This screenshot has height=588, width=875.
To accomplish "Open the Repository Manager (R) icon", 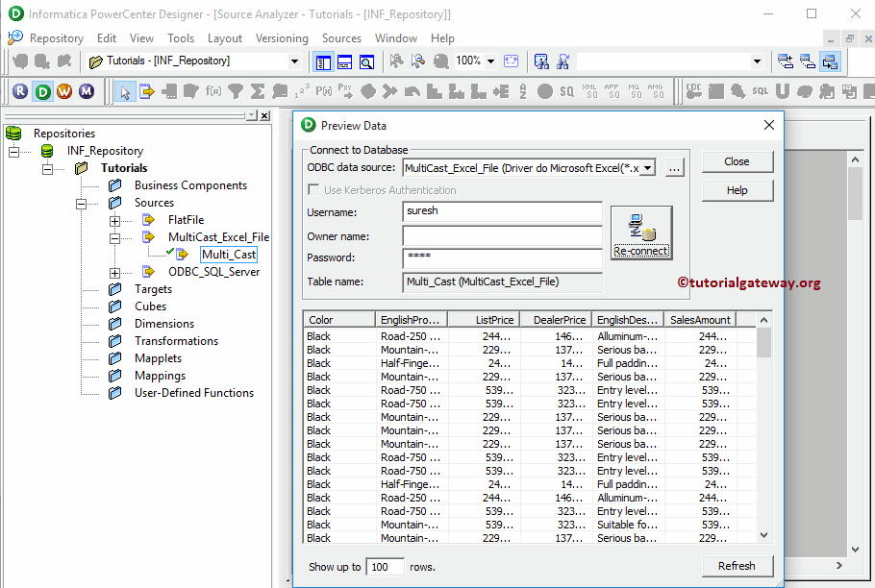I will tap(20, 91).
